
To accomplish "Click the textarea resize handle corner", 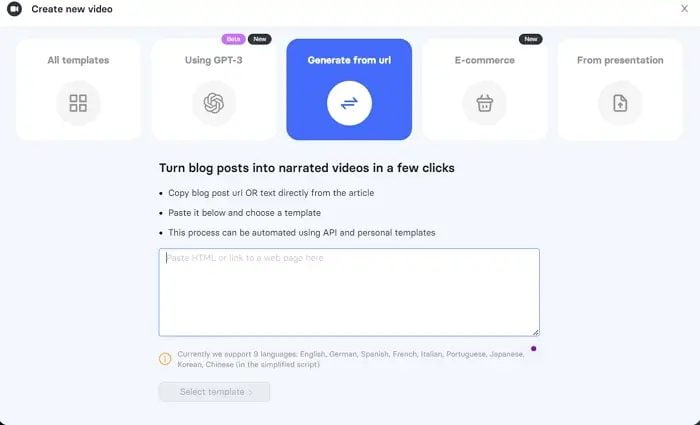I will [x=536, y=332].
